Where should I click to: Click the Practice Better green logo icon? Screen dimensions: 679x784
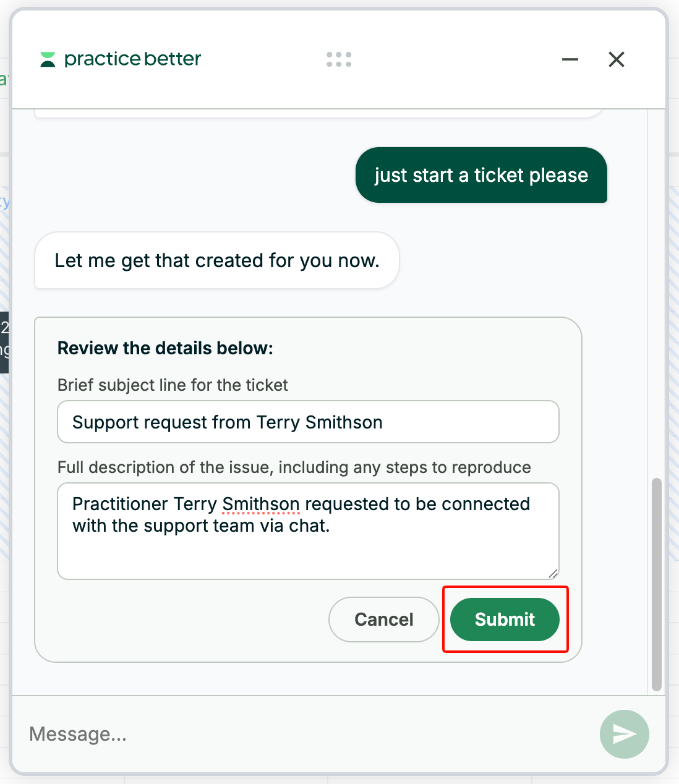point(48,59)
